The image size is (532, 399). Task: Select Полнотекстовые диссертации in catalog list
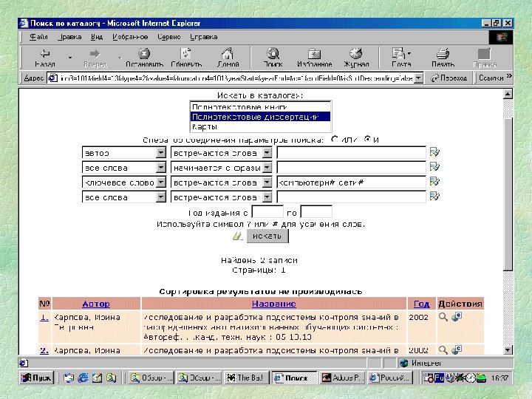pos(260,117)
